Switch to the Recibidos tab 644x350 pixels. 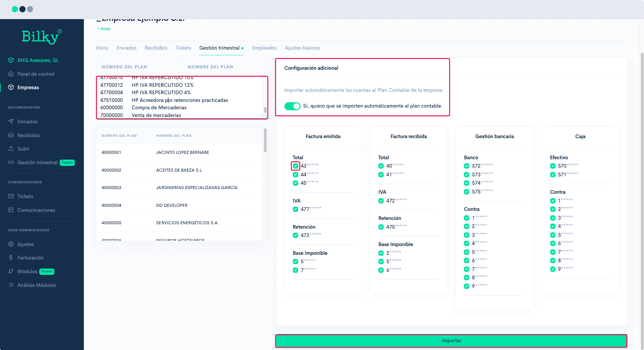[156, 48]
